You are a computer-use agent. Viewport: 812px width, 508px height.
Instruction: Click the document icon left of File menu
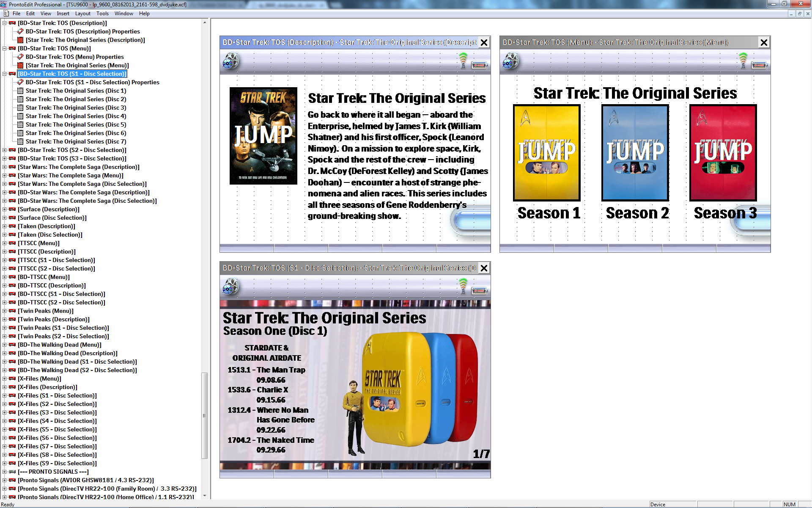tap(6, 14)
